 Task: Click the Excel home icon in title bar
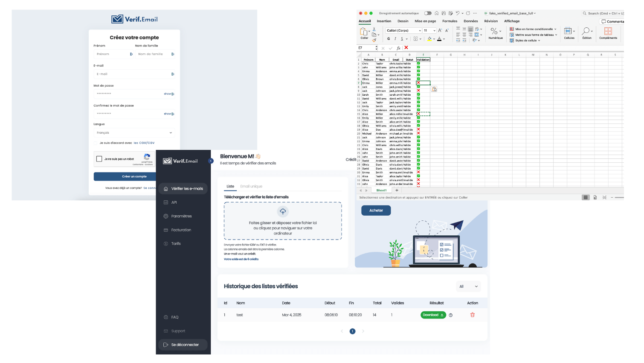coord(437,13)
